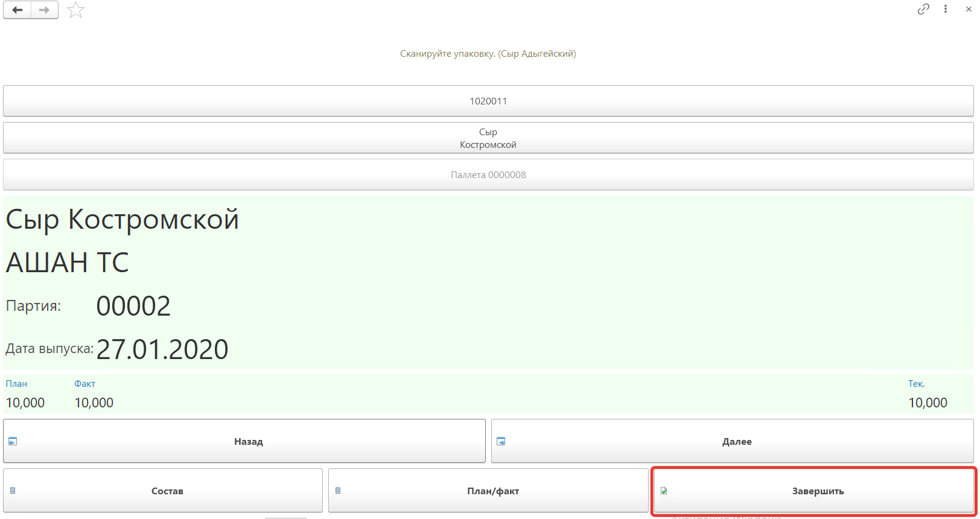
Task: Select the 1020011 order button
Action: point(488,101)
